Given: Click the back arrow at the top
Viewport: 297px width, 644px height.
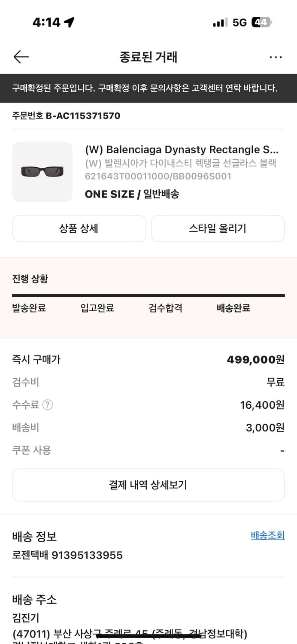Looking at the screenshot, I should [21, 57].
